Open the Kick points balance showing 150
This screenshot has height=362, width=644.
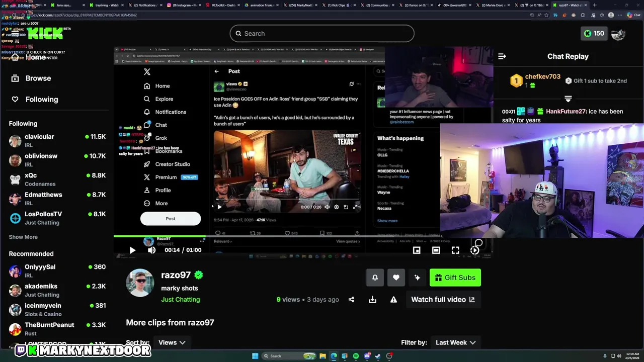[x=594, y=34]
